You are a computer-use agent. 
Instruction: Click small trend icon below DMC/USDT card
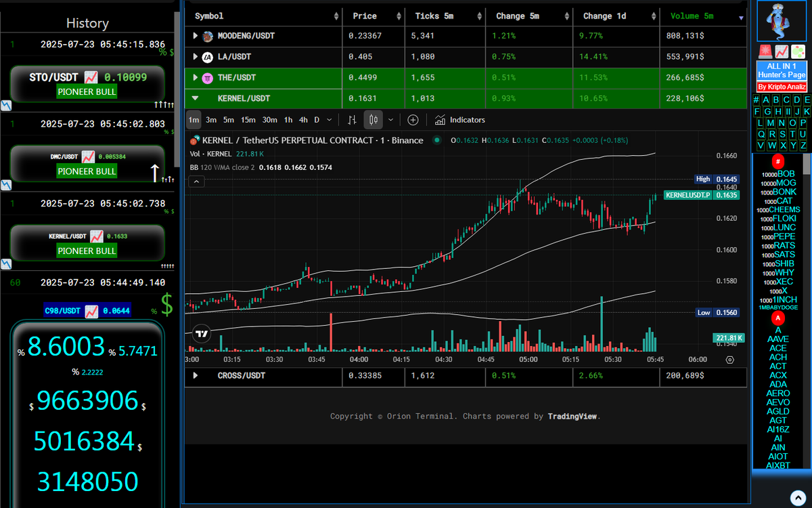[6, 184]
